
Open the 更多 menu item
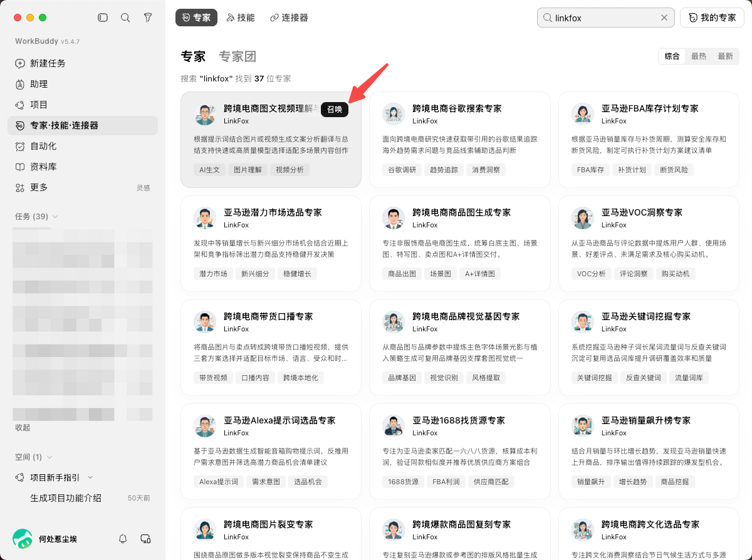coord(83,187)
